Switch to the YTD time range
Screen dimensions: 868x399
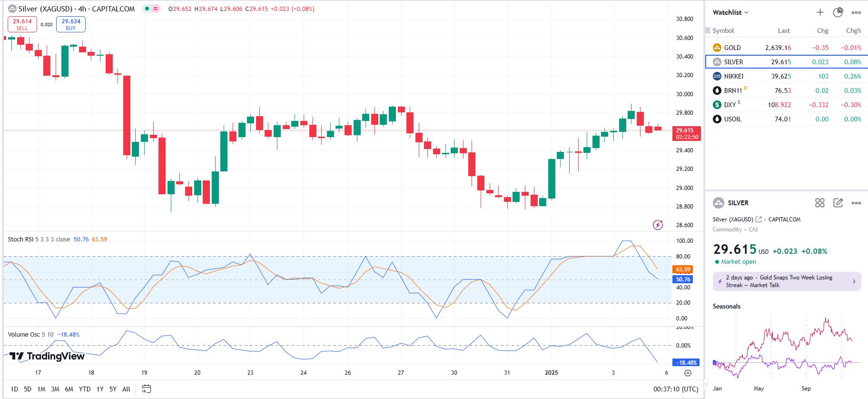click(85, 389)
